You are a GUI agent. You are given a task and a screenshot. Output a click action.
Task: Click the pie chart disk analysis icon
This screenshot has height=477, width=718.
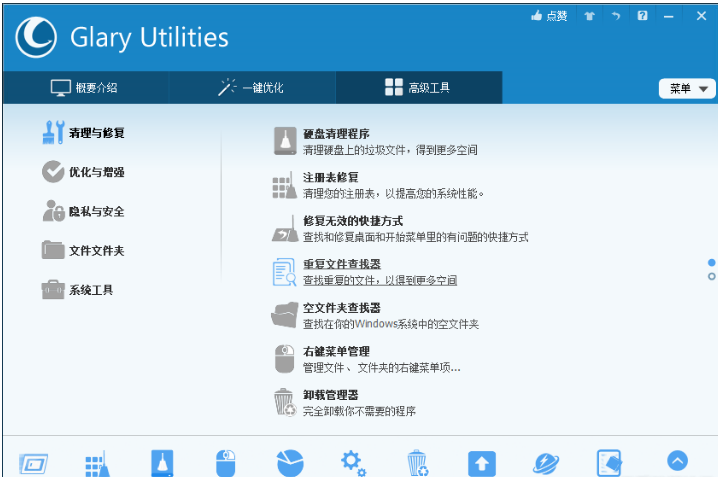[x=290, y=463]
